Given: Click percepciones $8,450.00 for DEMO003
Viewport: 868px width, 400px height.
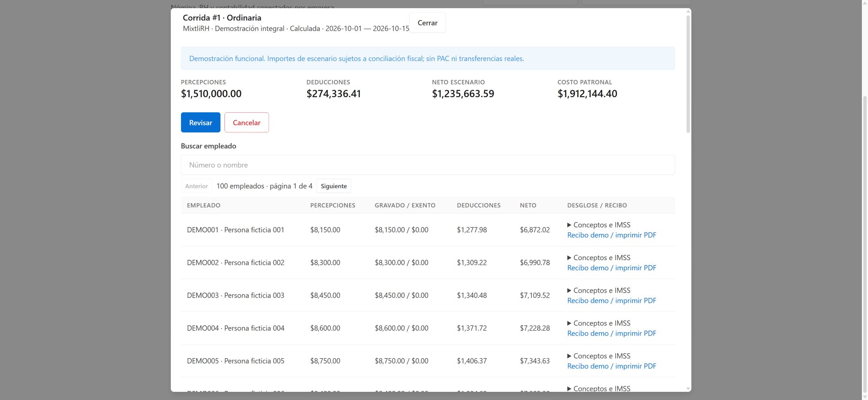Looking at the screenshot, I should point(325,295).
